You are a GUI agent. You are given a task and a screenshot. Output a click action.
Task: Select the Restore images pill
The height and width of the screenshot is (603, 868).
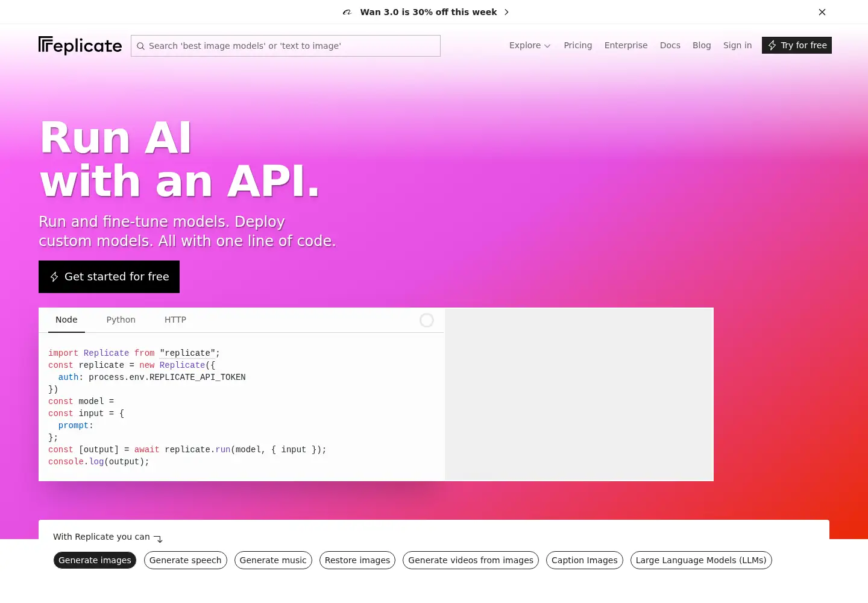(x=357, y=560)
